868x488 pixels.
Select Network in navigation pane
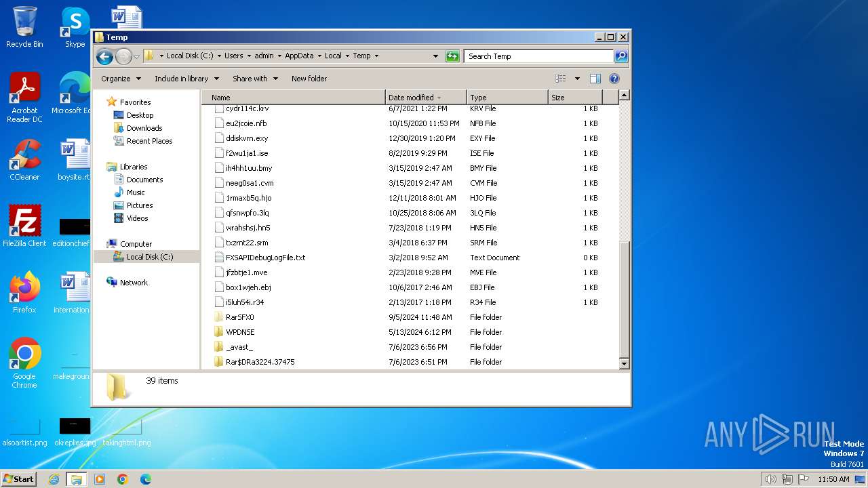pos(134,283)
